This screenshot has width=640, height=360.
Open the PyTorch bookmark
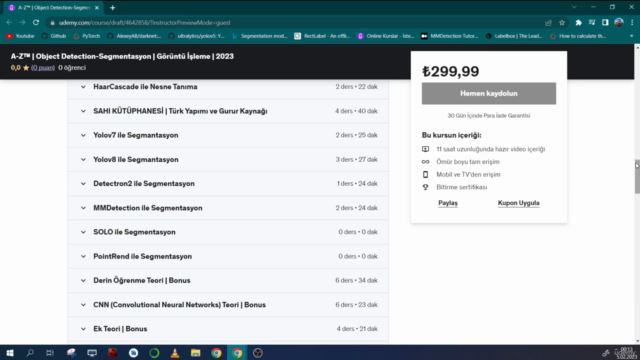[87, 36]
